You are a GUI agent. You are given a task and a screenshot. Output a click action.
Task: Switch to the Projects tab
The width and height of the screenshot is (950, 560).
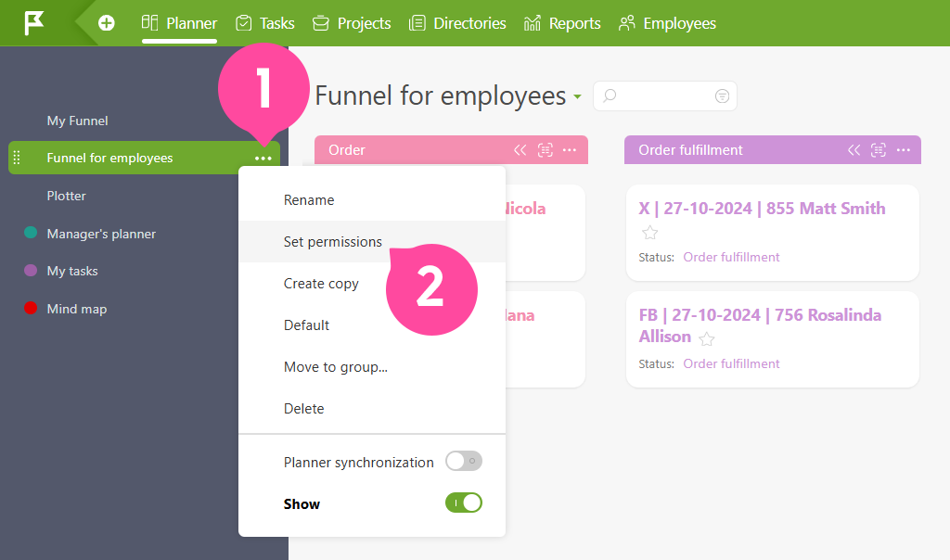pyautogui.click(x=352, y=23)
